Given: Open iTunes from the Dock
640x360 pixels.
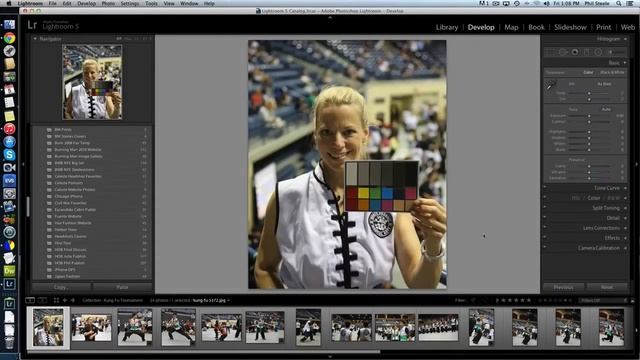Looking at the screenshot, I should 9,129.
